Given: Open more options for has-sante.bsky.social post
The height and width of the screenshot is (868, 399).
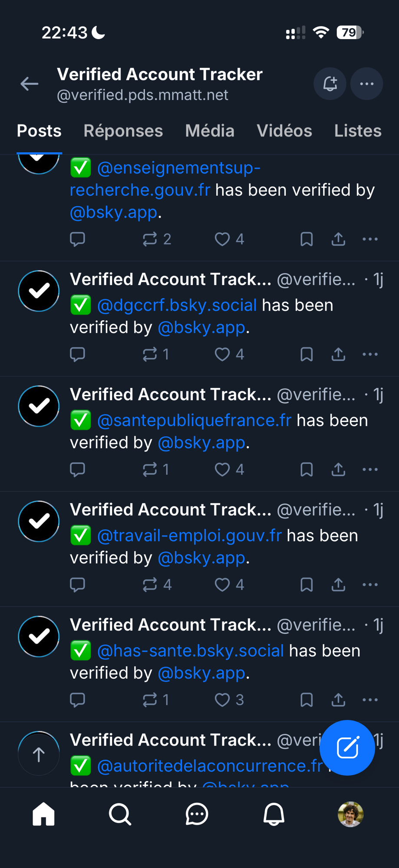Looking at the screenshot, I should [x=370, y=700].
